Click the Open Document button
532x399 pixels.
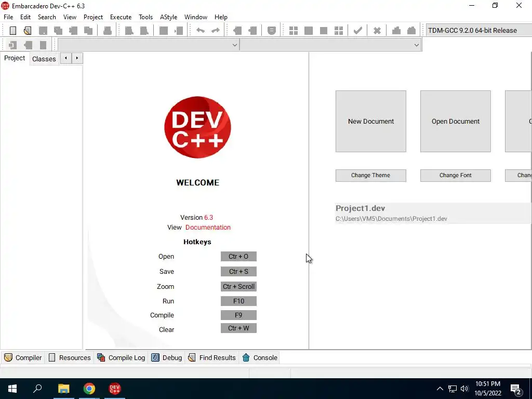pyautogui.click(x=455, y=121)
